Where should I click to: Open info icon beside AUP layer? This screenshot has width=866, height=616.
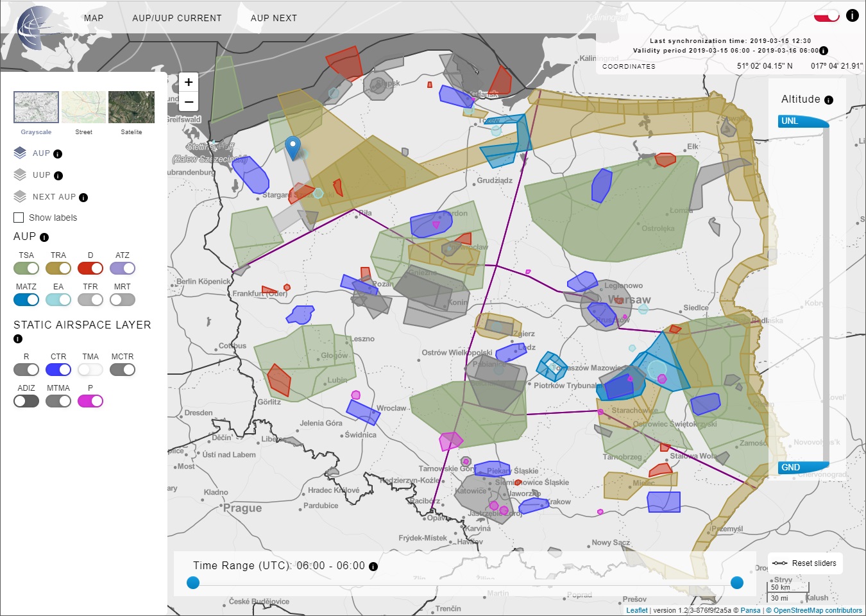58,154
